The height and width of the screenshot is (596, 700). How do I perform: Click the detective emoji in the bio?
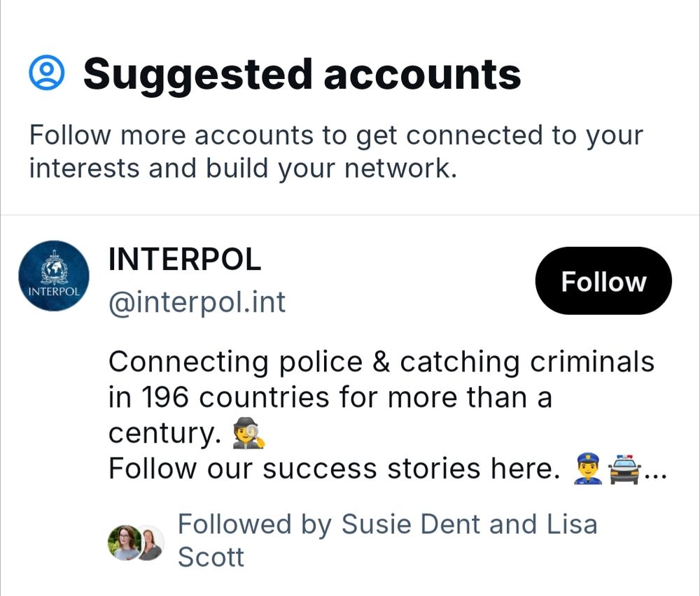(249, 434)
